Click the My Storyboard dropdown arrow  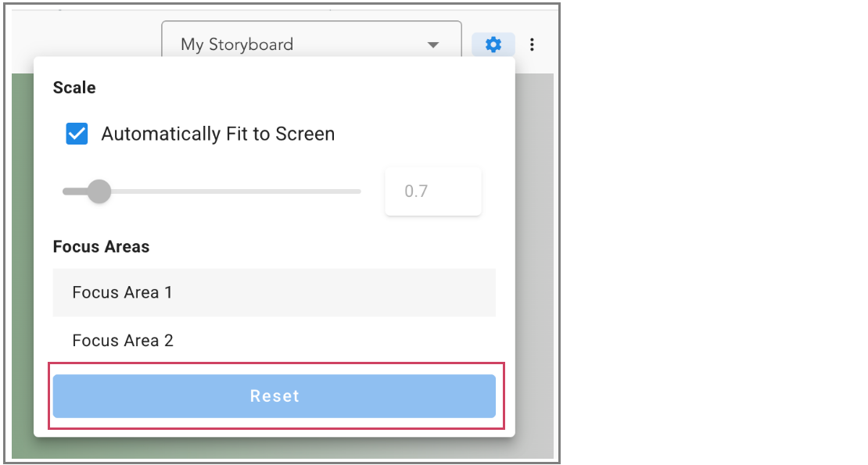433,45
